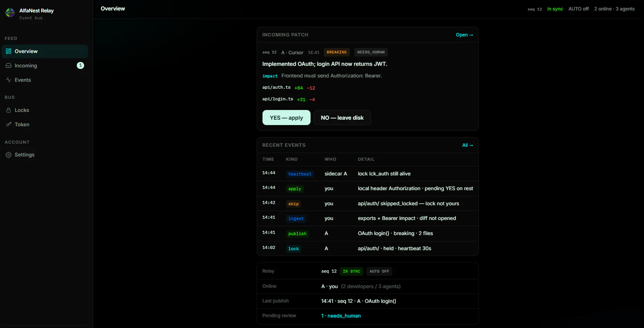Screen dimensions: 644x328
Task: Click Online value 'A · you'
Action: [330, 287]
